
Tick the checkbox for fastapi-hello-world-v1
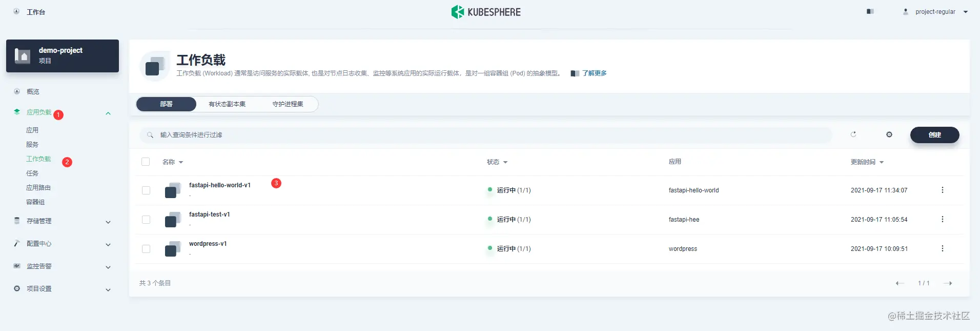click(146, 190)
